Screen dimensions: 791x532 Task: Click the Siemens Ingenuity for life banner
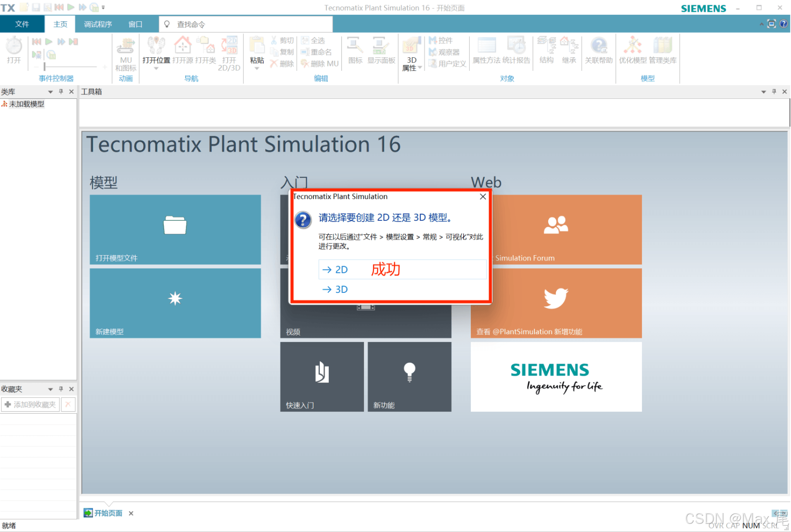click(556, 376)
